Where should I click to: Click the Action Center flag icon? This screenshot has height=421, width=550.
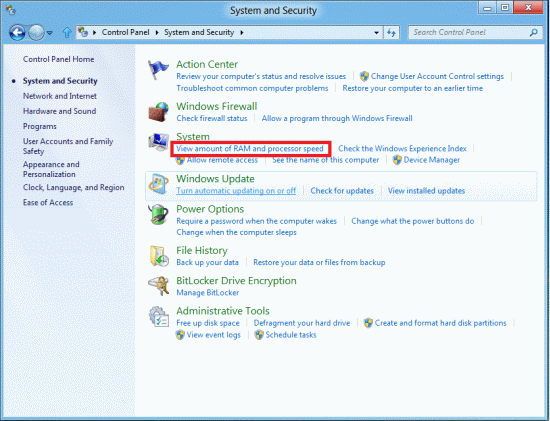[x=158, y=70]
